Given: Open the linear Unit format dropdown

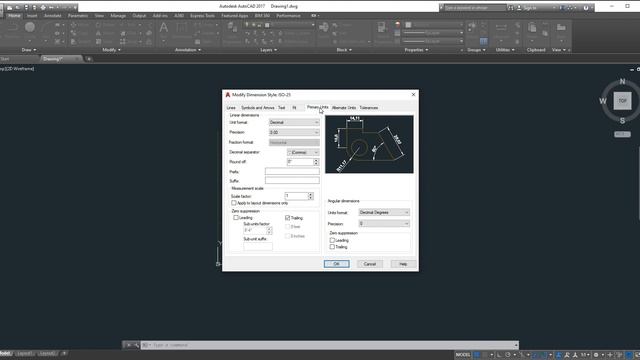Looking at the screenshot, I should coord(294,122).
